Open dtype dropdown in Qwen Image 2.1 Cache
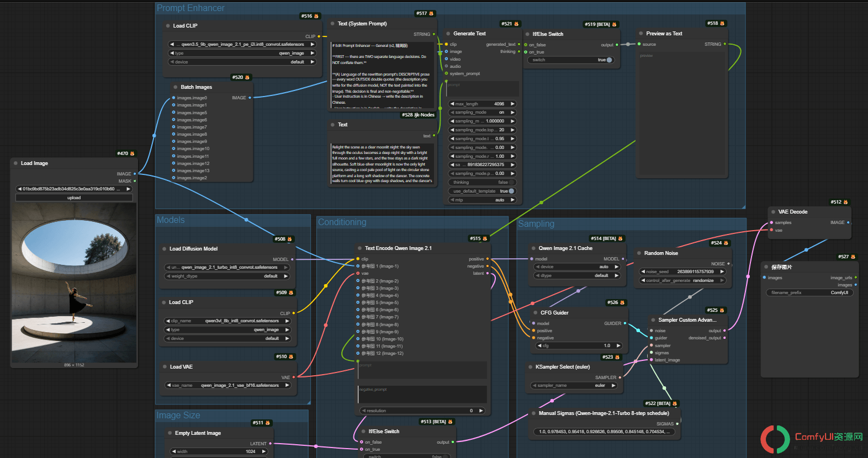Screen dimensions: 868x458 click(577, 275)
